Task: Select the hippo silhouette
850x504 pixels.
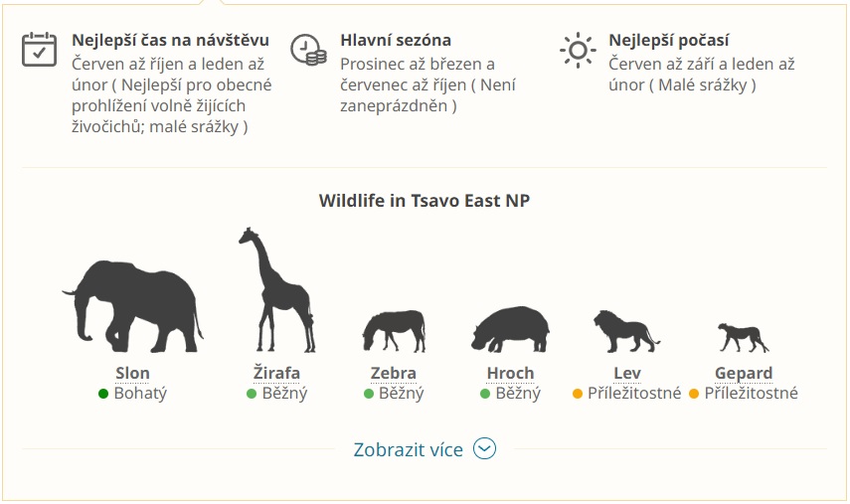Action: pyautogui.click(x=510, y=329)
